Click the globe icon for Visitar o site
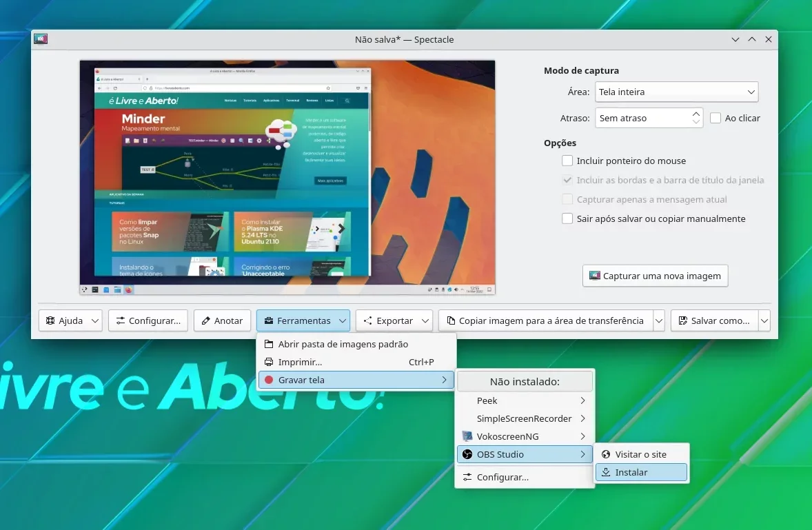 (605, 454)
